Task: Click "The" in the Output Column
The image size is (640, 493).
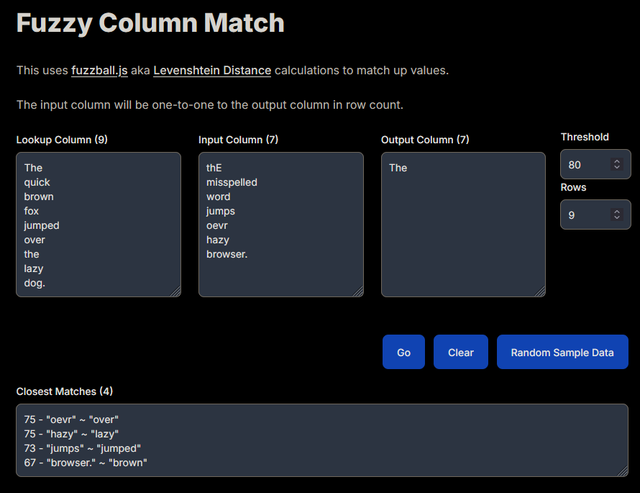Action: [398, 168]
